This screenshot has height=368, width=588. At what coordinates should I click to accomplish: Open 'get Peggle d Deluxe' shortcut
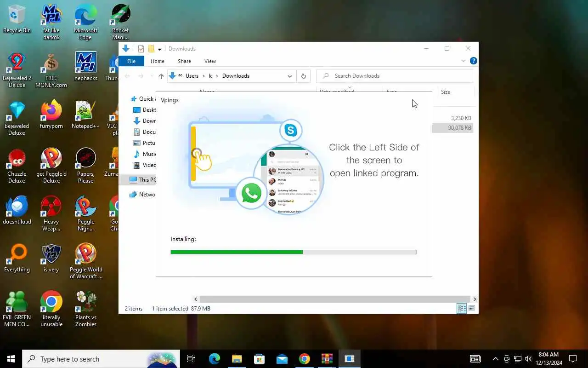pyautogui.click(x=51, y=166)
